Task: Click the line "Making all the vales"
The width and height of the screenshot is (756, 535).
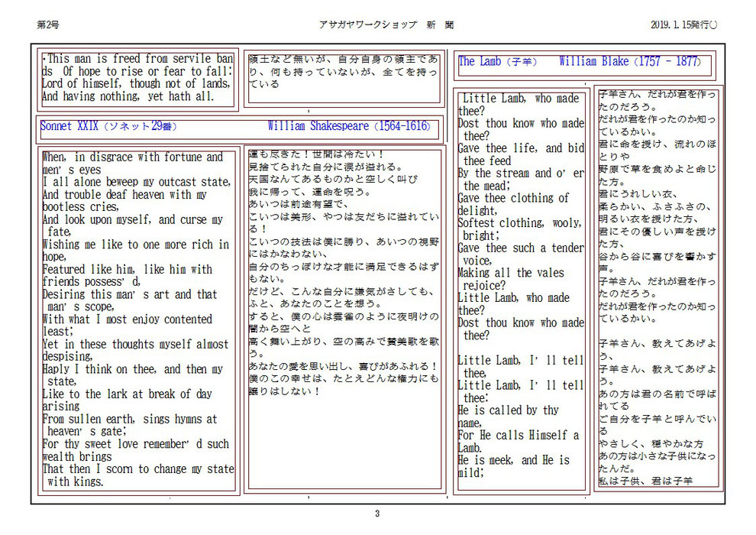Action: (511, 274)
